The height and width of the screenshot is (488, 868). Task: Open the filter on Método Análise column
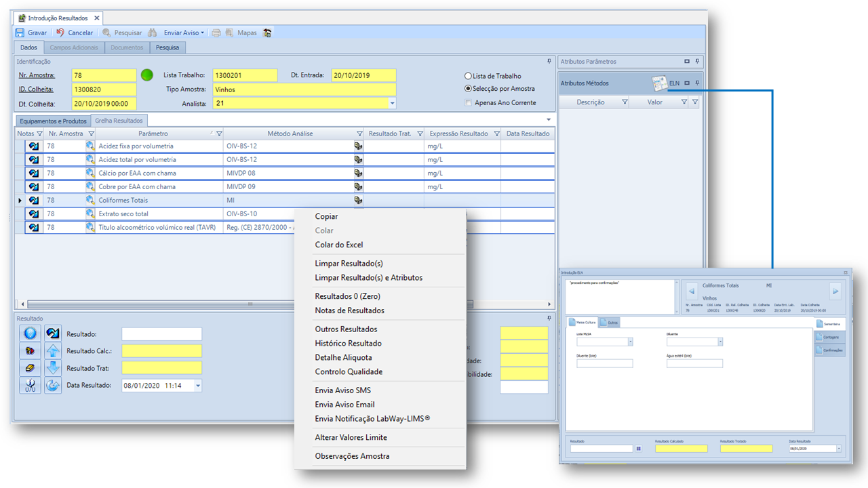[359, 134]
